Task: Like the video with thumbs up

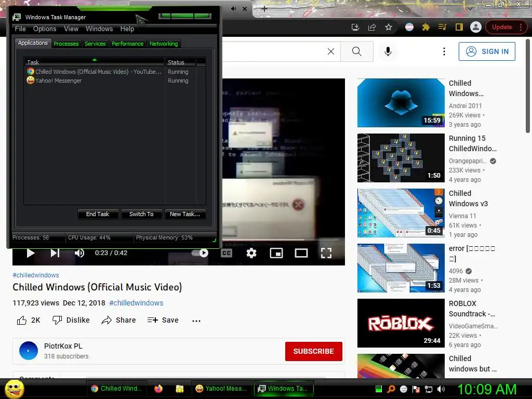Action: click(x=29, y=320)
